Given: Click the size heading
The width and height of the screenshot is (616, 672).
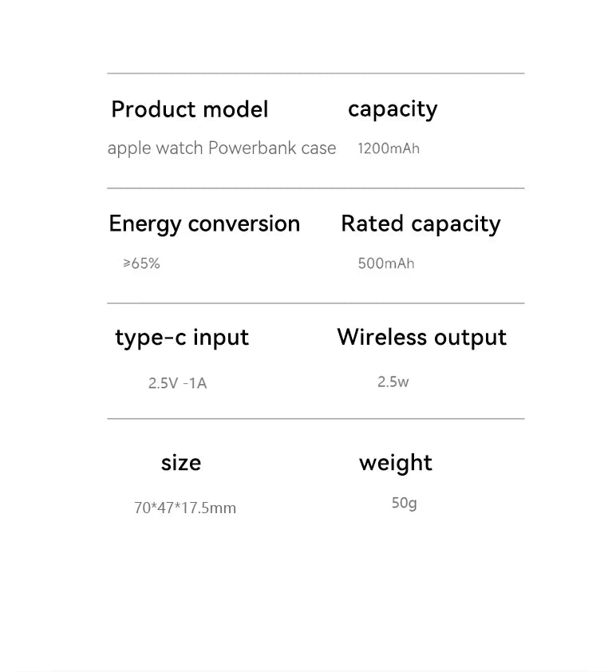Looking at the screenshot, I should 181,463.
